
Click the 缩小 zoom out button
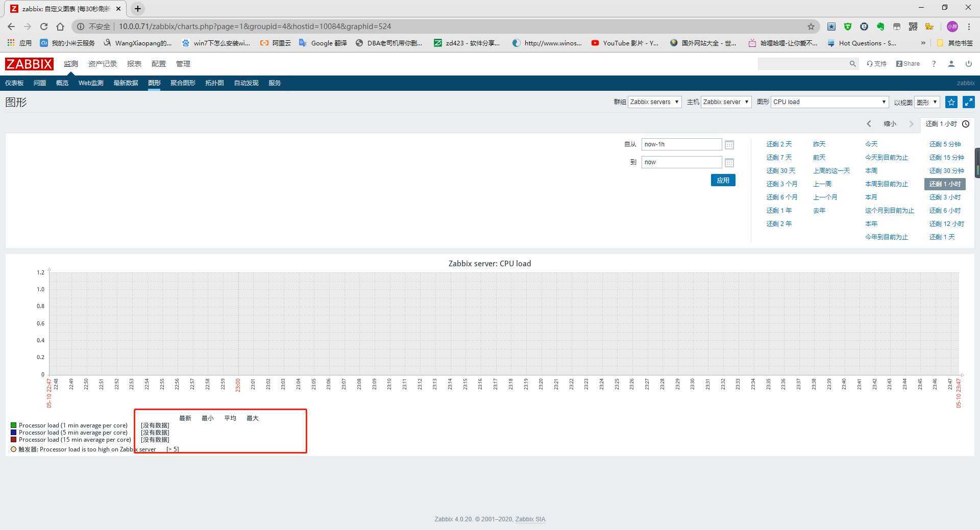(890, 124)
